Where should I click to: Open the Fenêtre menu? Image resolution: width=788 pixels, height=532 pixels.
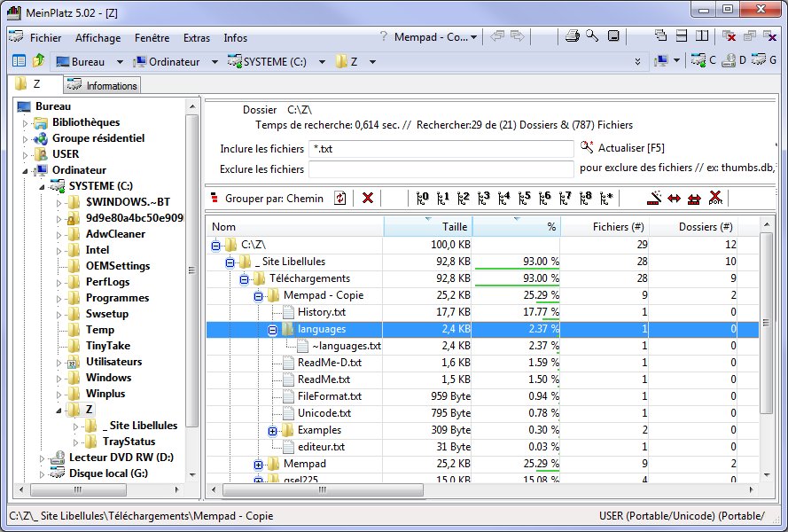(x=152, y=38)
